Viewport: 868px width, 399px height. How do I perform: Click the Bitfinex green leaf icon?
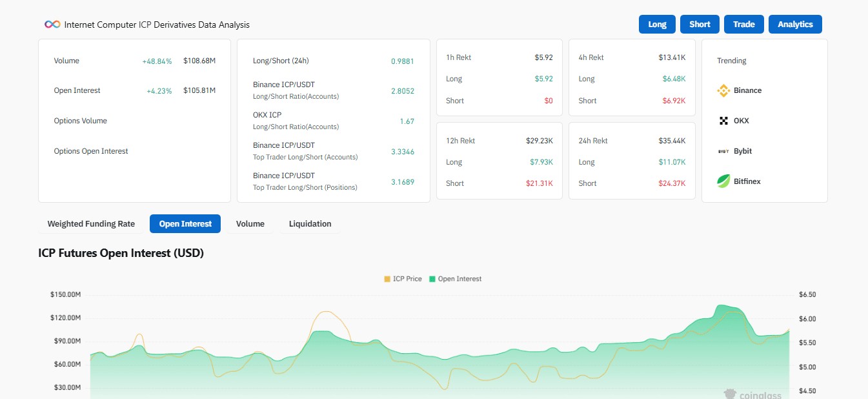pos(723,181)
